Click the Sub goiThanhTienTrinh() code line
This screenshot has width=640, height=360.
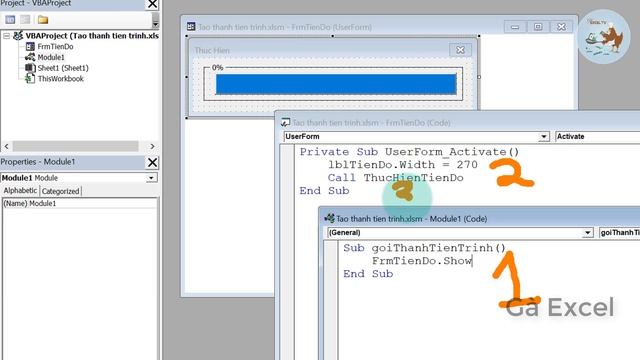[x=424, y=248]
